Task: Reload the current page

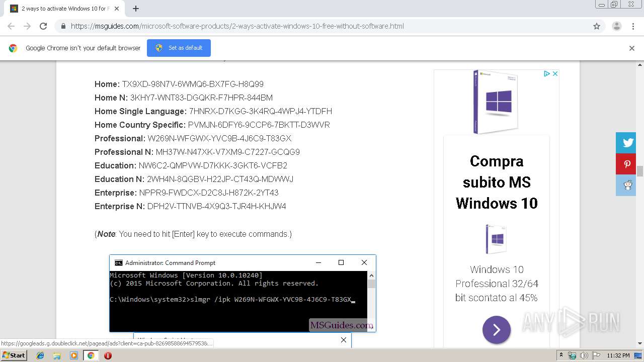Action: [43, 26]
